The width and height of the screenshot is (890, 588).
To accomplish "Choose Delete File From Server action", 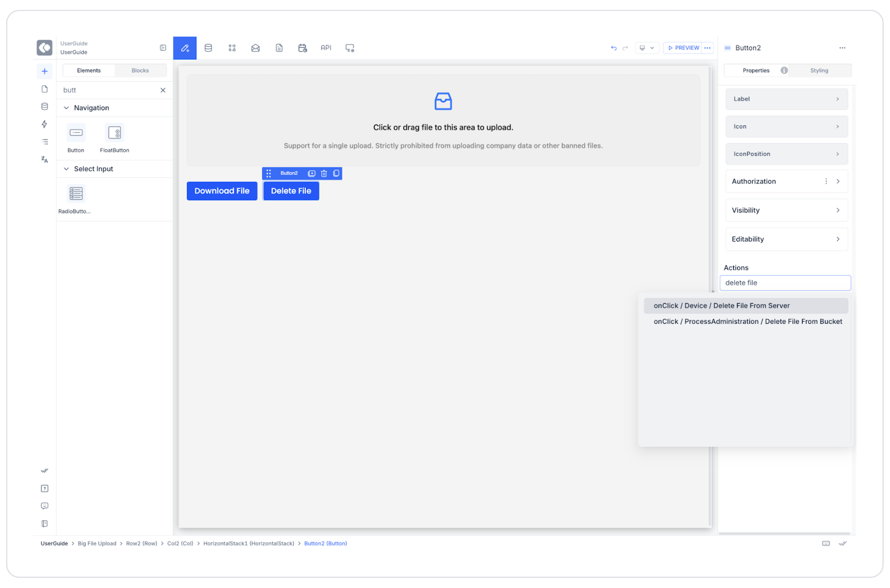I will tap(745, 306).
